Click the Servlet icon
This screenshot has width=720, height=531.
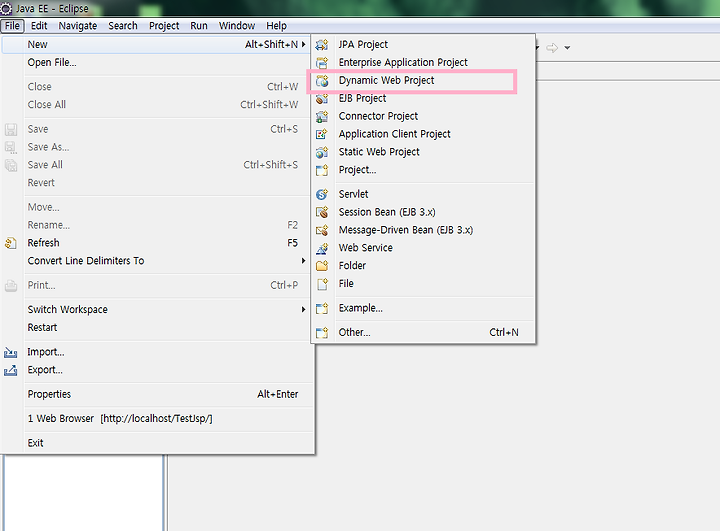tap(322, 194)
